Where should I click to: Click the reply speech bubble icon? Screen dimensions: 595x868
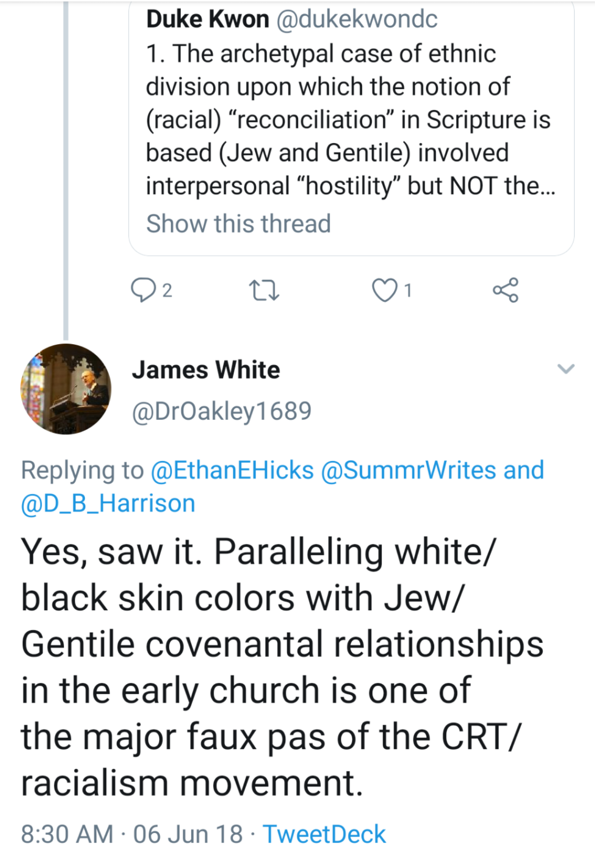[x=142, y=290]
